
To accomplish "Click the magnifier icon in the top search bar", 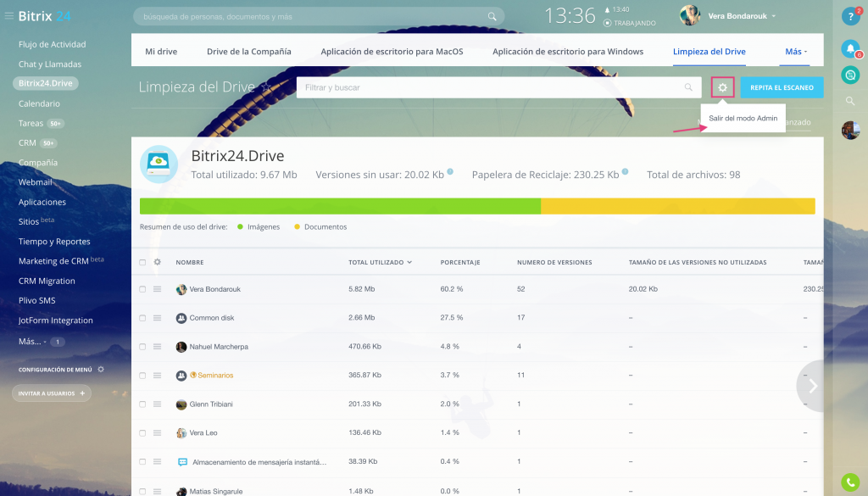I will (492, 17).
